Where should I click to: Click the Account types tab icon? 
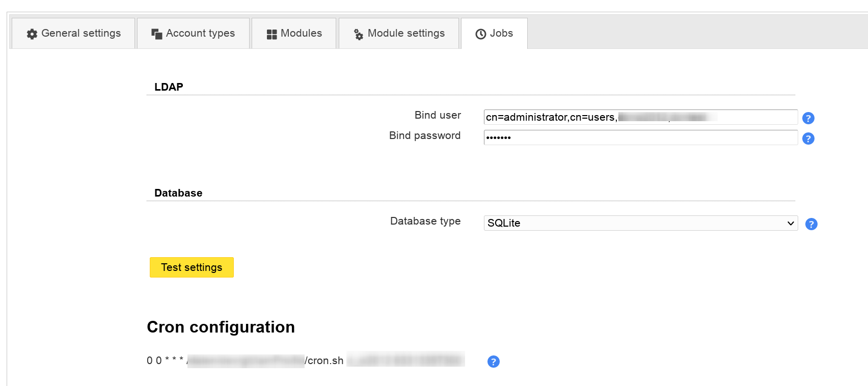click(156, 34)
